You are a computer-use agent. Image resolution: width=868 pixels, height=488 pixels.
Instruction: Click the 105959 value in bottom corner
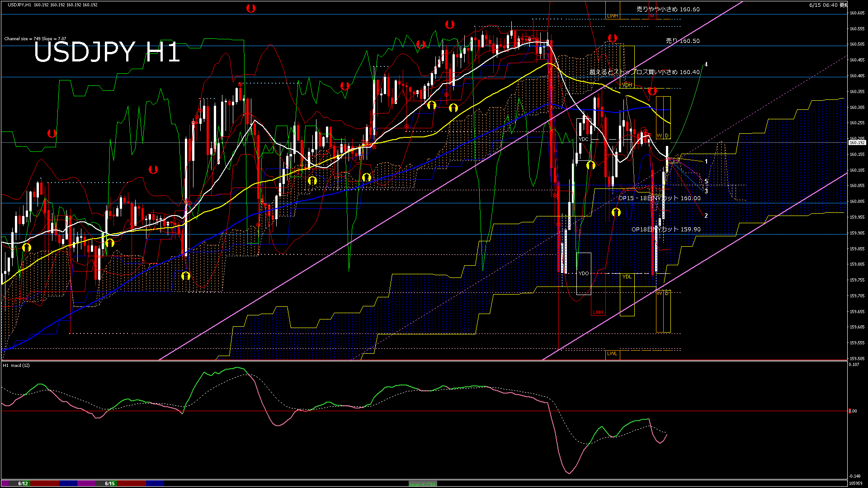tap(856, 483)
